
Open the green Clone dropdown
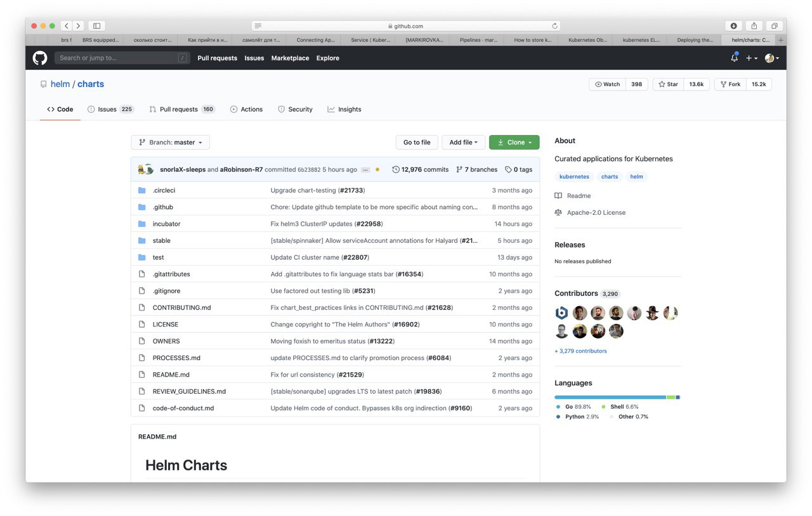[514, 142]
